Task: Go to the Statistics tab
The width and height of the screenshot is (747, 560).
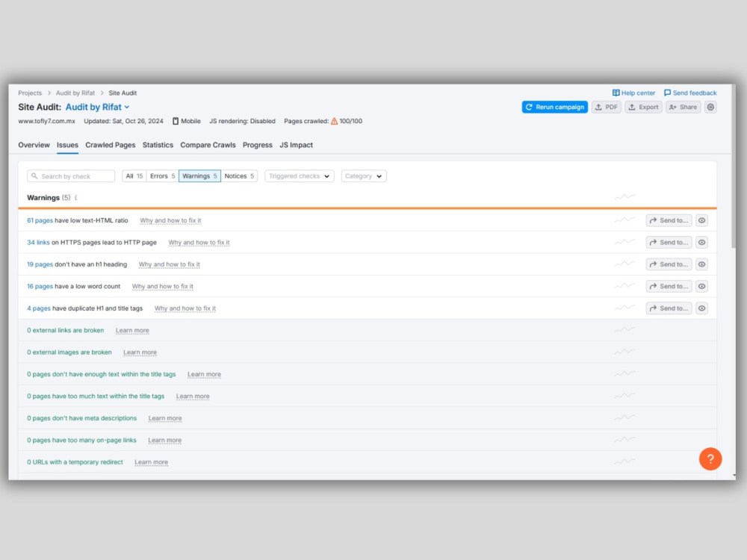Action: (158, 146)
